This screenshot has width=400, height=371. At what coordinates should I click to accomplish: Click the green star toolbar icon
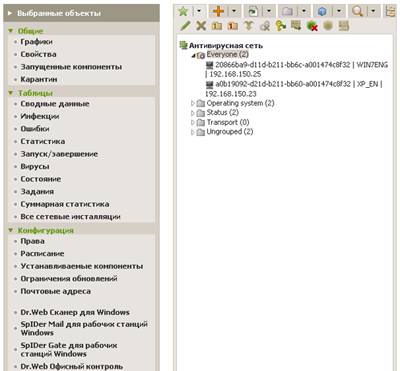183,11
